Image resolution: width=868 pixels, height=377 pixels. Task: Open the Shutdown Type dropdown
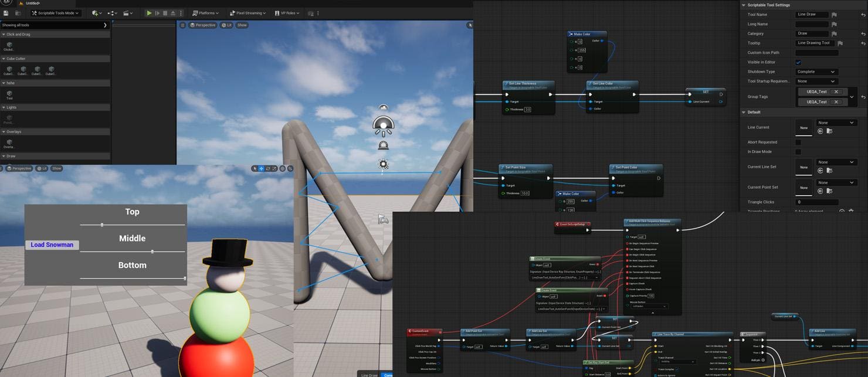[x=816, y=72]
